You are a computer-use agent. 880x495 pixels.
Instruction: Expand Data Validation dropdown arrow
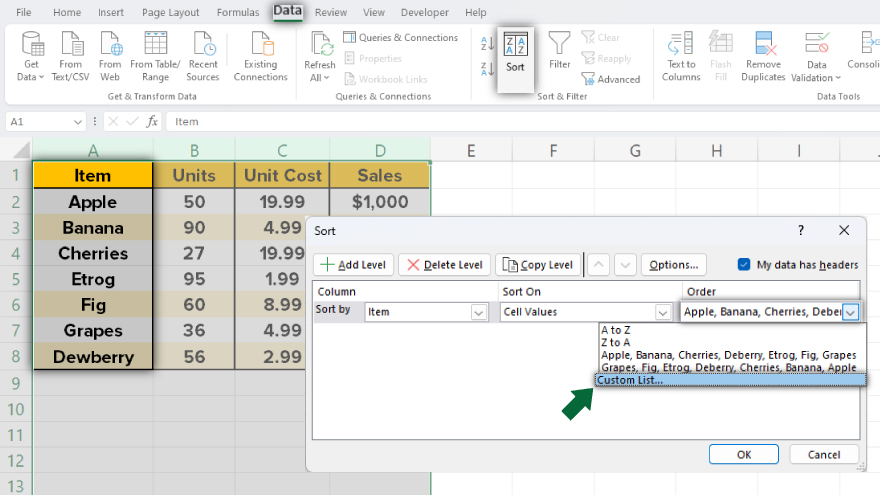838,78
